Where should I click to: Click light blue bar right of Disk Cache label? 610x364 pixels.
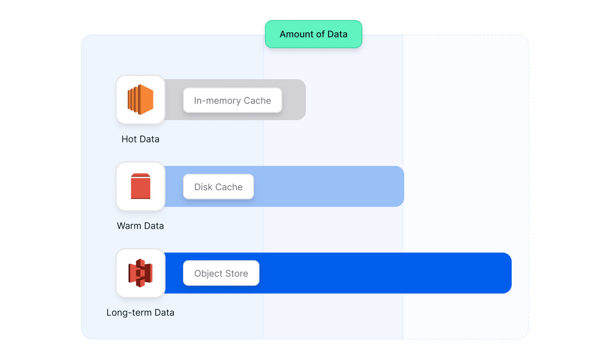click(328, 187)
